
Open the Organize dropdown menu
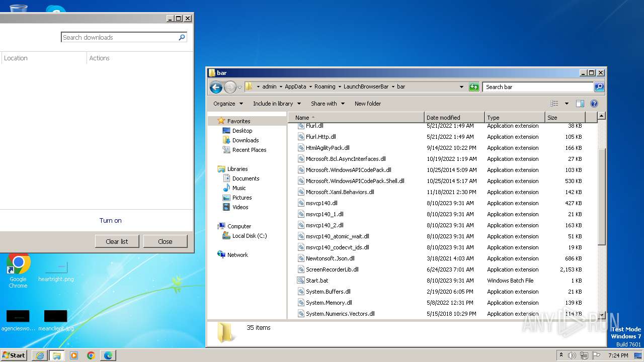click(x=228, y=104)
